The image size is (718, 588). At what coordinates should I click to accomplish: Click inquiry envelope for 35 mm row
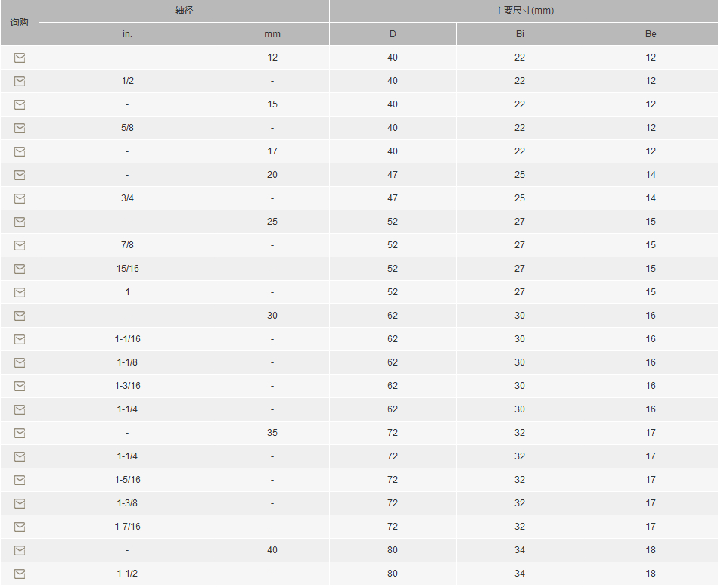coord(20,433)
